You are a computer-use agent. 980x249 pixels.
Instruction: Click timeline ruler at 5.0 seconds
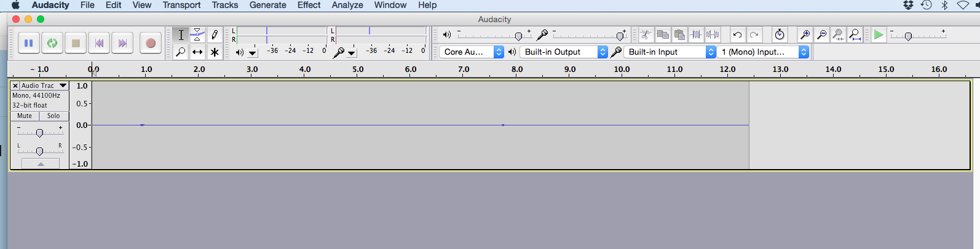point(358,69)
